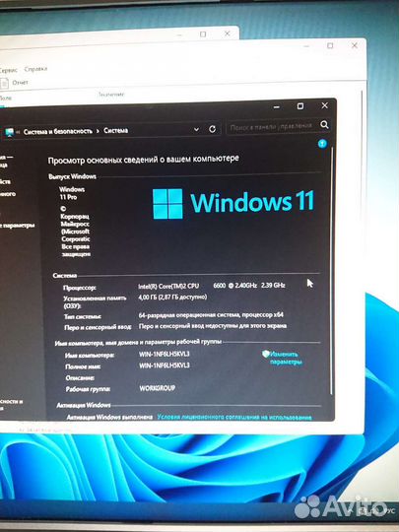This screenshot has width=399, height=532.
Task: Open Условия лицензионного соглашения link
Action: 234,417
